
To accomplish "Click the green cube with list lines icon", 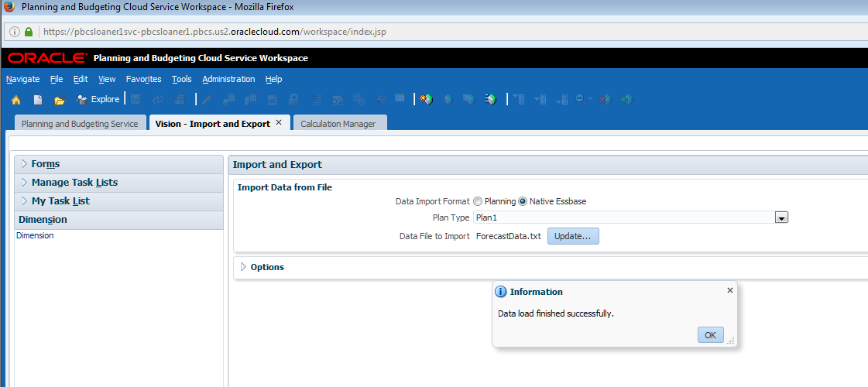I will coord(490,100).
